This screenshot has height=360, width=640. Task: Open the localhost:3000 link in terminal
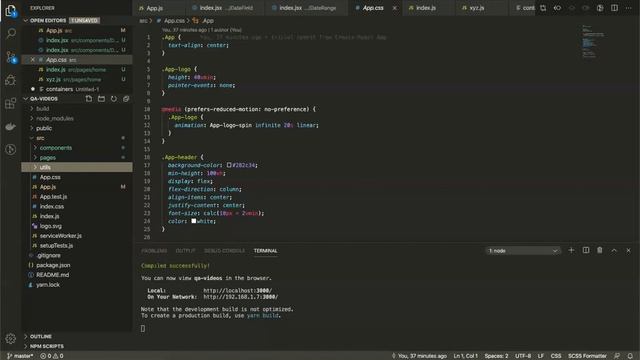click(x=238, y=291)
